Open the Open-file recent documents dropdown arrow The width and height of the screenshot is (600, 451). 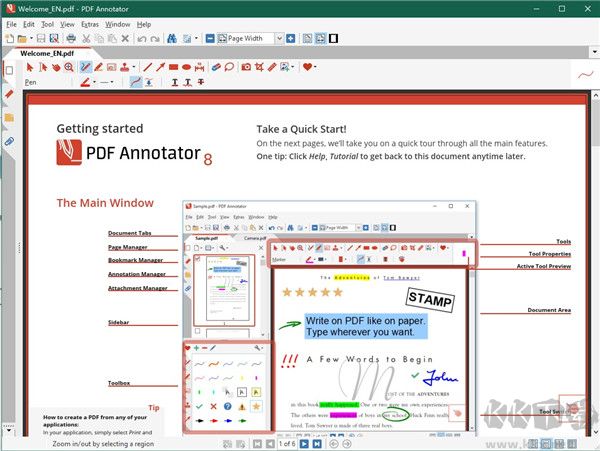31,38
